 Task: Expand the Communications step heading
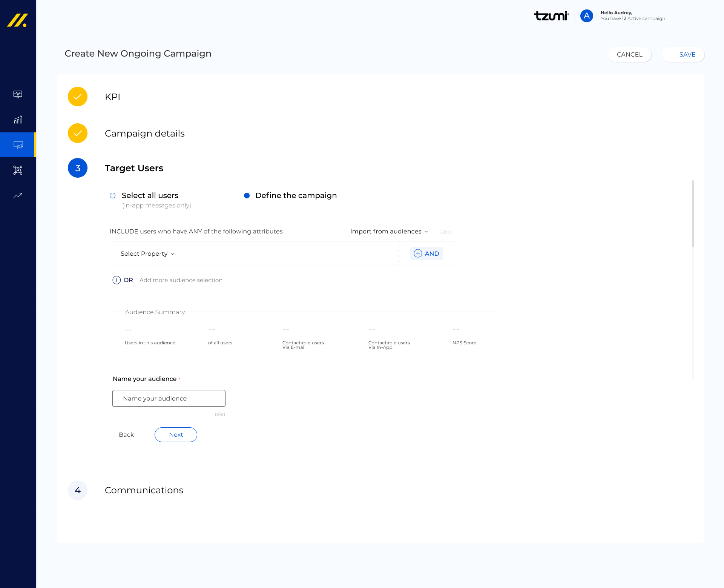[144, 490]
